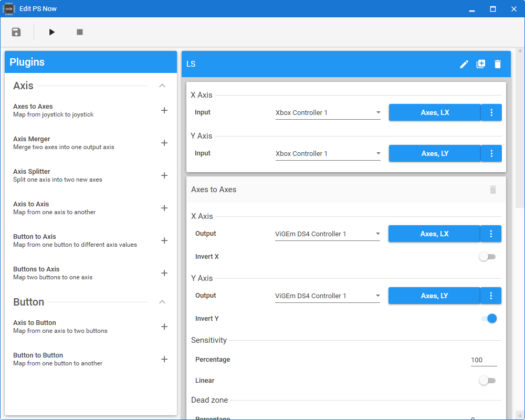
Task: Add the Axis Splitter plugin
Action: tap(164, 175)
